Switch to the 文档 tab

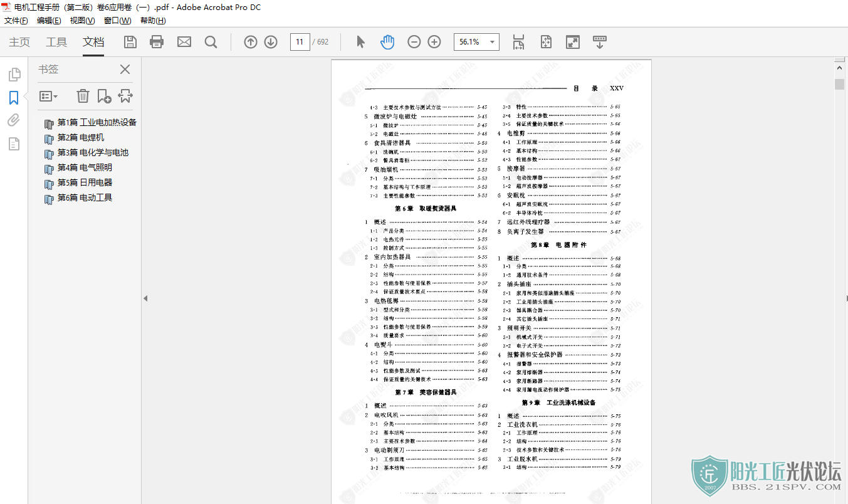(93, 42)
